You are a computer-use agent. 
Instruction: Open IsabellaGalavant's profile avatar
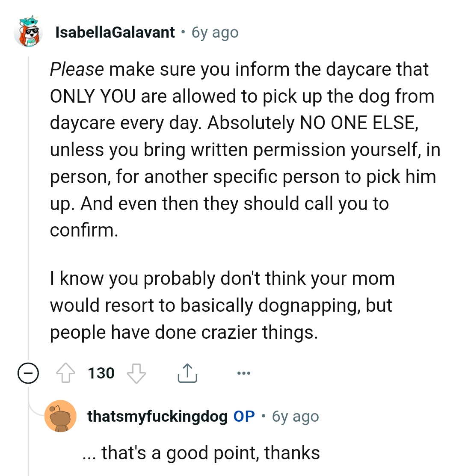click(28, 33)
